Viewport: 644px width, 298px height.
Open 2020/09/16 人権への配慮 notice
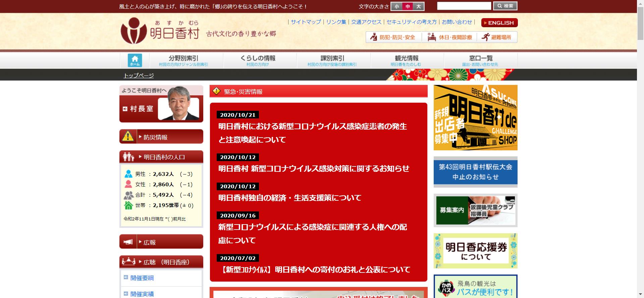coord(312,233)
